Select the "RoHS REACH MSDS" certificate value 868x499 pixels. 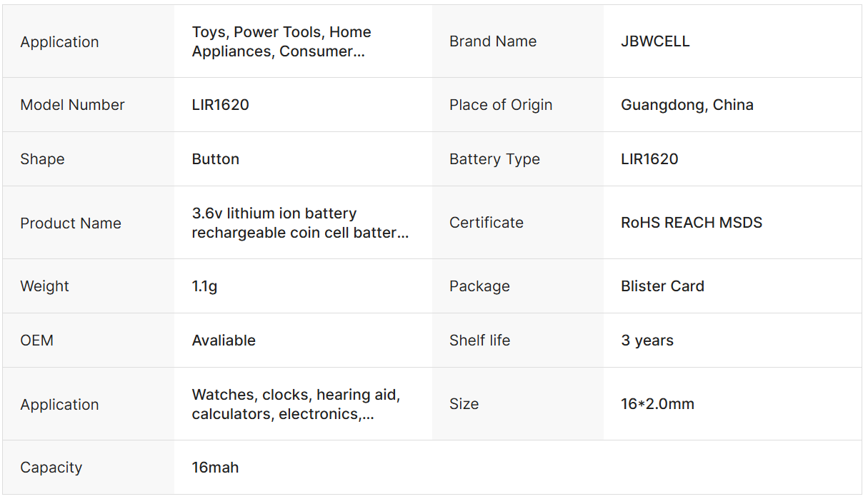[x=691, y=223]
